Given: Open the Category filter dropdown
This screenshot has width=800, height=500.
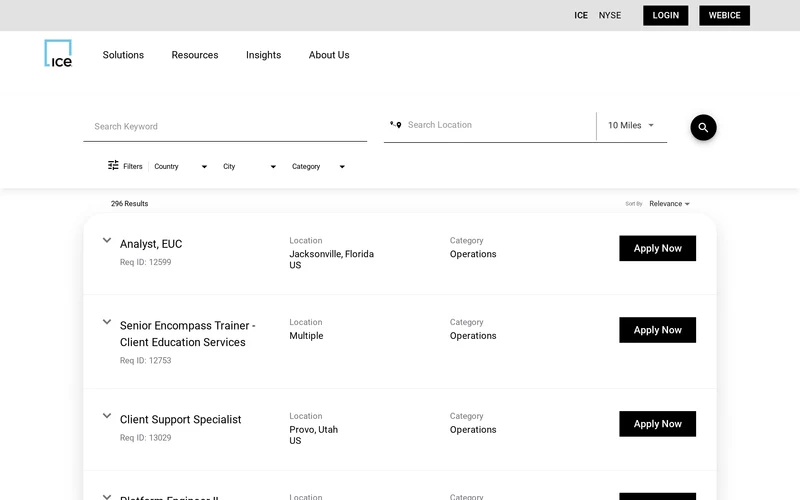Looking at the screenshot, I should (x=318, y=166).
